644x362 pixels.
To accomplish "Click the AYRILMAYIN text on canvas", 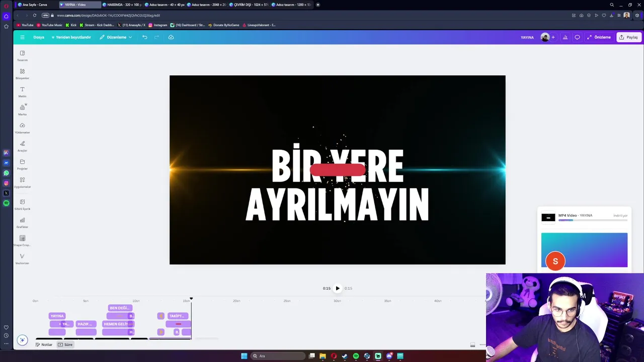I will click(337, 205).
